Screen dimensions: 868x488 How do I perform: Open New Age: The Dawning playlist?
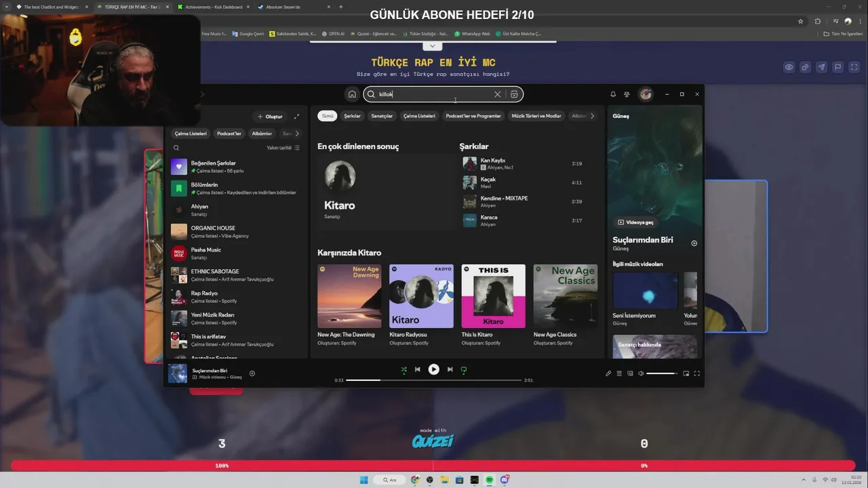pyautogui.click(x=349, y=305)
